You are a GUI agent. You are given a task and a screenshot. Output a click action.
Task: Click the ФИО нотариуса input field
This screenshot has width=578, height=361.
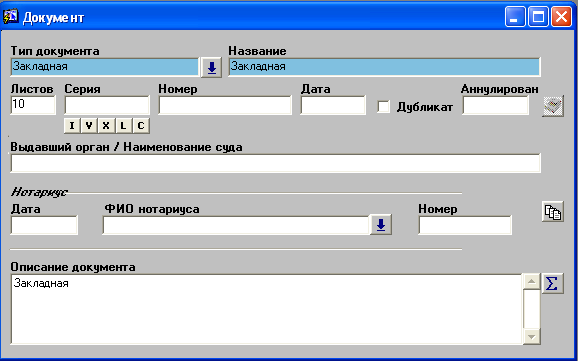[x=236, y=225]
